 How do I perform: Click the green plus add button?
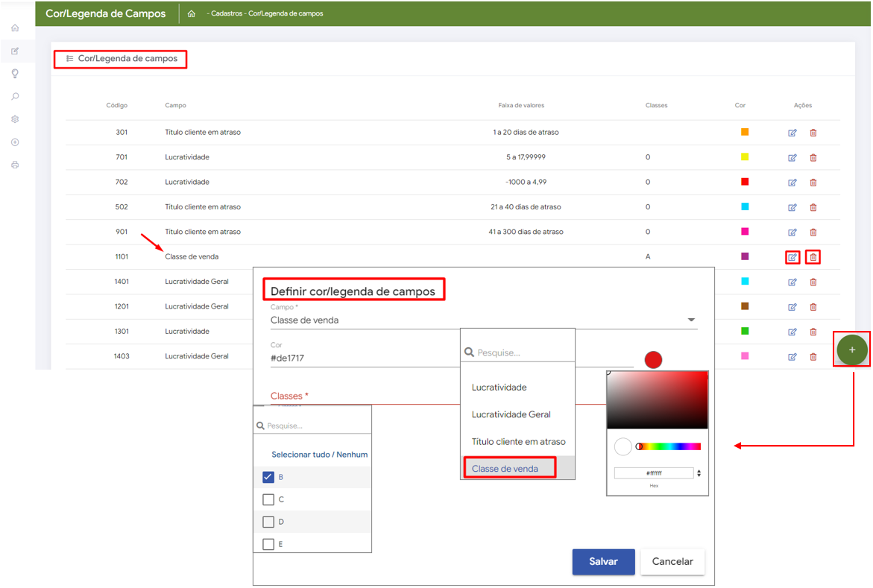point(852,350)
